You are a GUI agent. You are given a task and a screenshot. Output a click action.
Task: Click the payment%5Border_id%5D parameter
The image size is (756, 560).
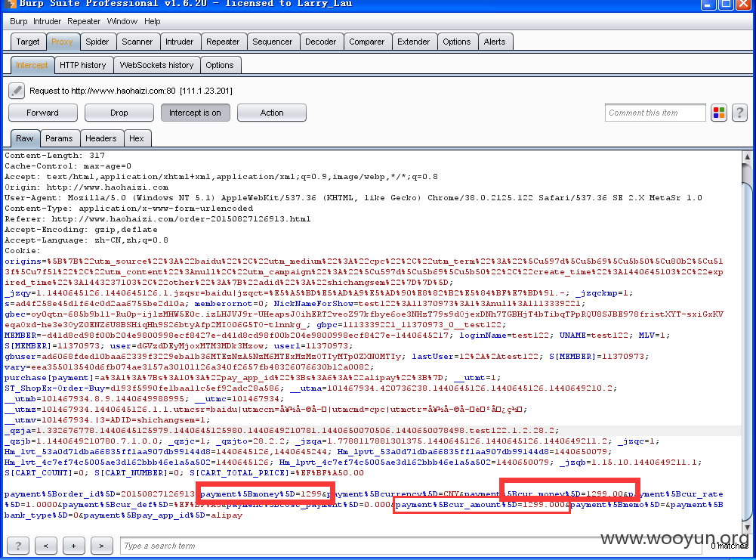click(100, 494)
